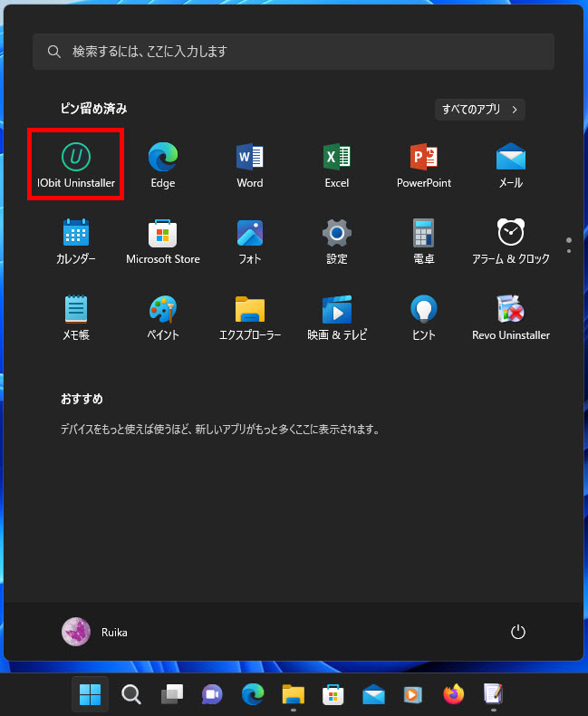Image resolution: width=588 pixels, height=716 pixels.
Task: Open the ペイント paint app
Action: pyautogui.click(x=163, y=316)
